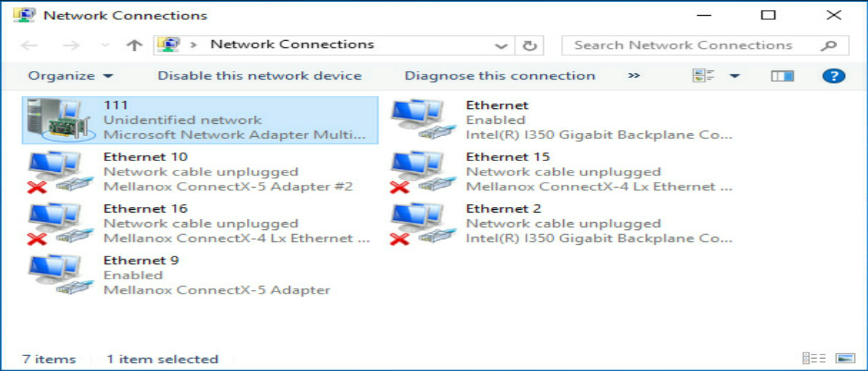
Task: Show more toolbar commands via the chevron
Action: pyautogui.click(x=633, y=76)
